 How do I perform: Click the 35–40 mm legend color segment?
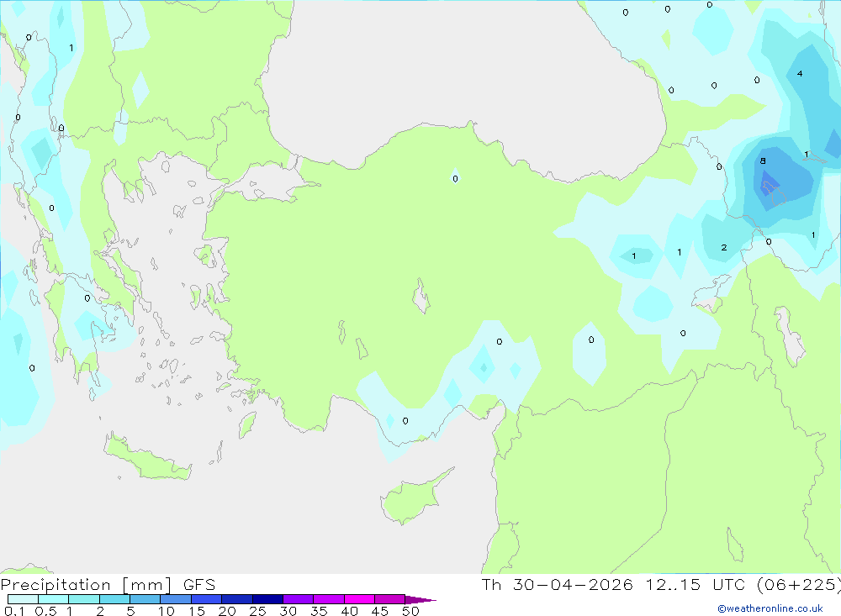point(328,599)
